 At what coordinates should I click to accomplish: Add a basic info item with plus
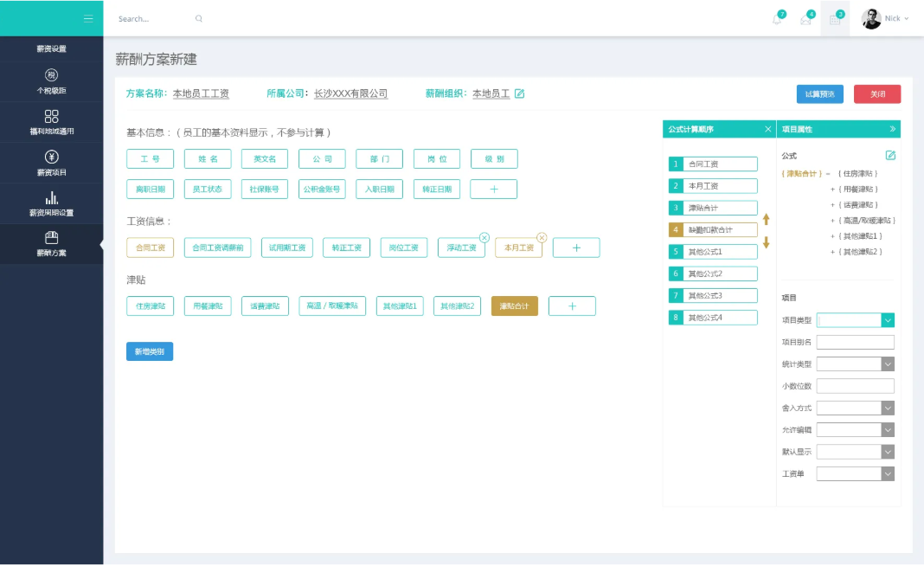coord(494,190)
